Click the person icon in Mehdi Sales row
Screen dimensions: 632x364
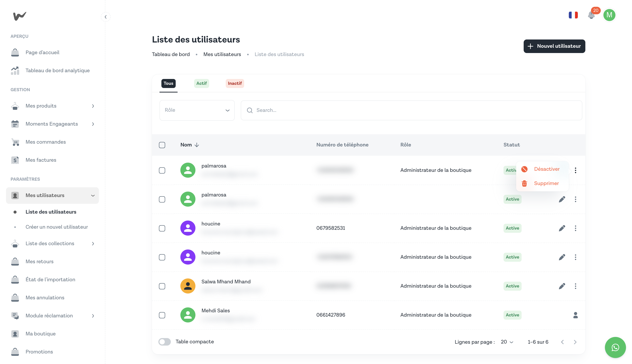[x=575, y=315]
